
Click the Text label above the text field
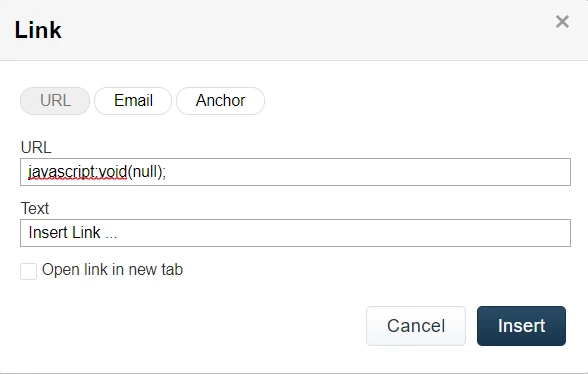[x=35, y=208]
